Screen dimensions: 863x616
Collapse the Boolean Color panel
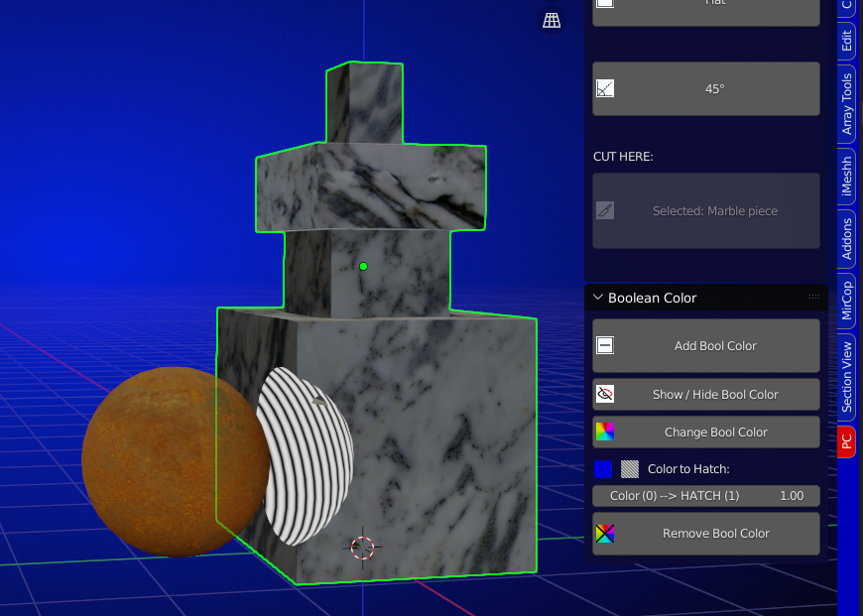coord(598,298)
